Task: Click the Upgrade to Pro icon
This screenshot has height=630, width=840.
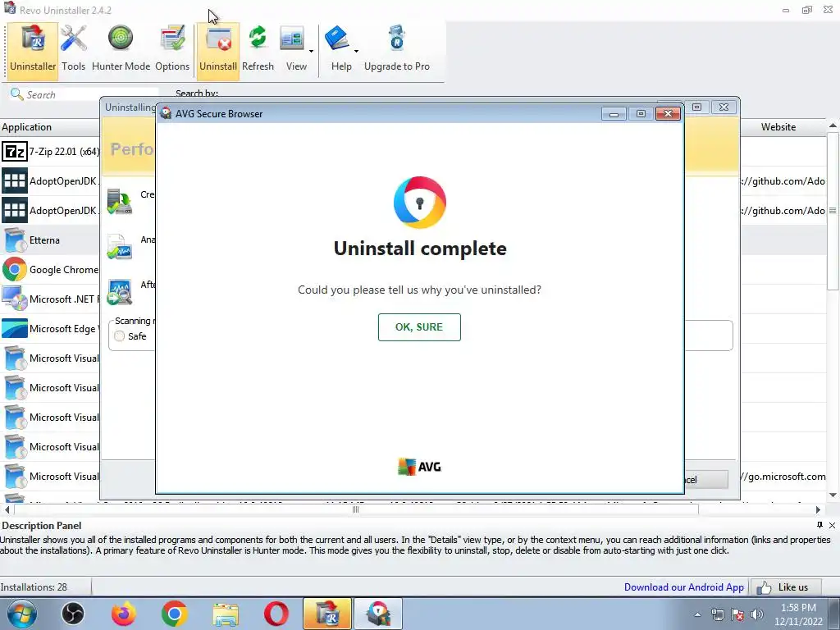Action: pyautogui.click(x=397, y=48)
